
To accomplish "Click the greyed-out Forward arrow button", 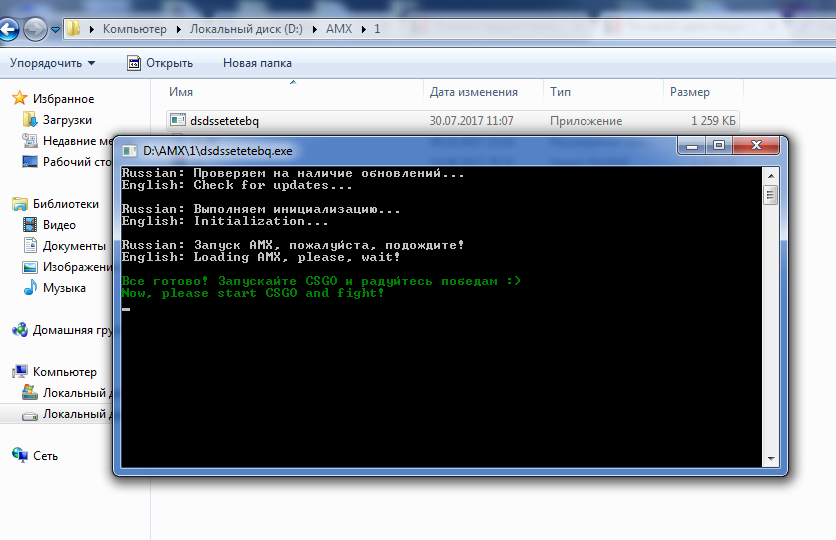I will [35, 29].
